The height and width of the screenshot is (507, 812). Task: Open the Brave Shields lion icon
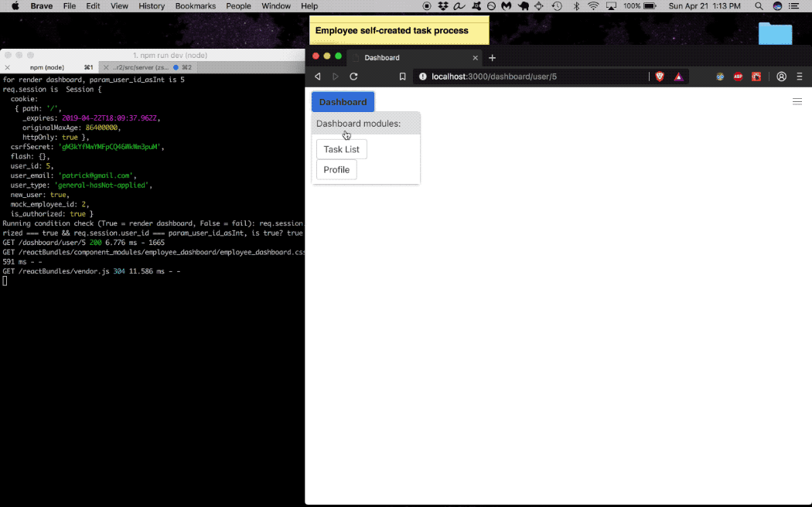coord(660,77)
